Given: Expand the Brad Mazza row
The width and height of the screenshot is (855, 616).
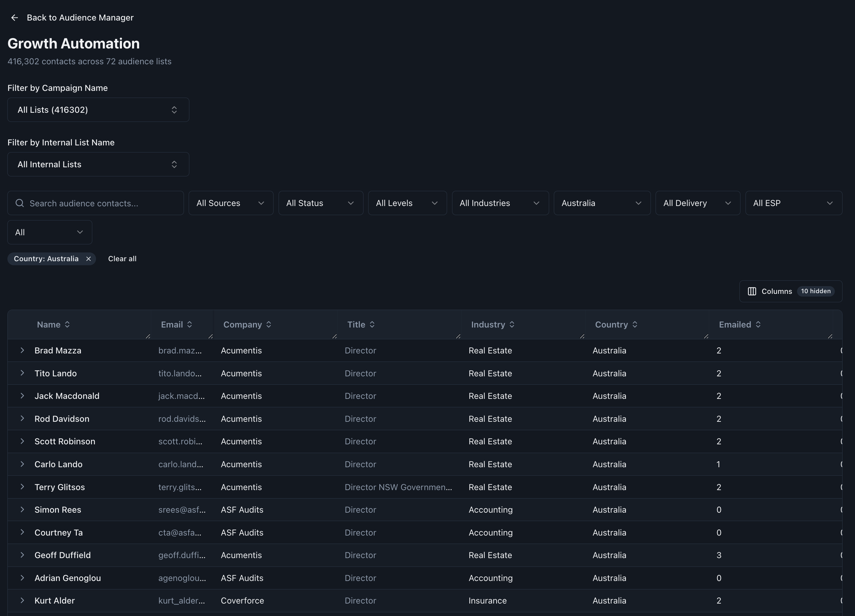Looking at the screenshot, I should (x=22, y=350).
